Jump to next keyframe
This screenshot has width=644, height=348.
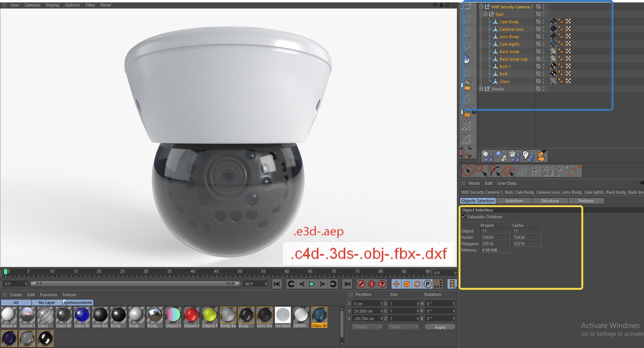333,284
